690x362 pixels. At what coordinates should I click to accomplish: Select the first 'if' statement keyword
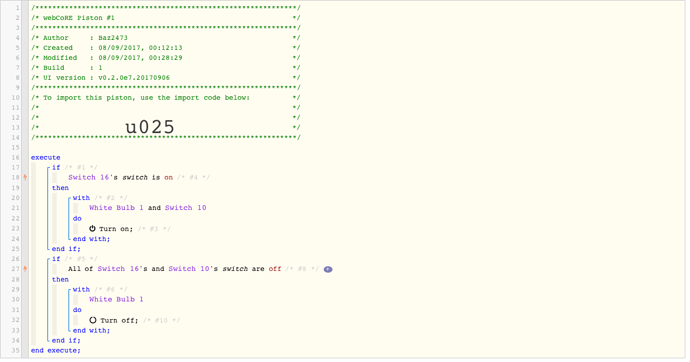pos(56,167)
